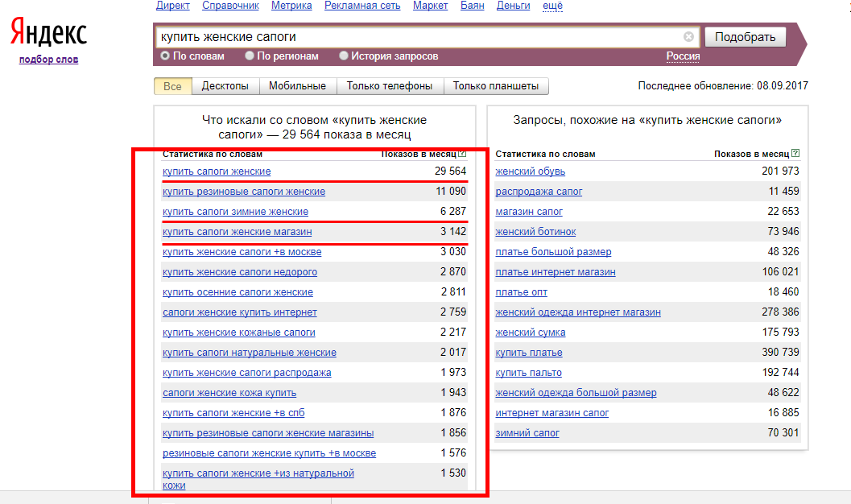Open keyword "купить резиновые сапоги женские магазины"

[x=268, y=433]
